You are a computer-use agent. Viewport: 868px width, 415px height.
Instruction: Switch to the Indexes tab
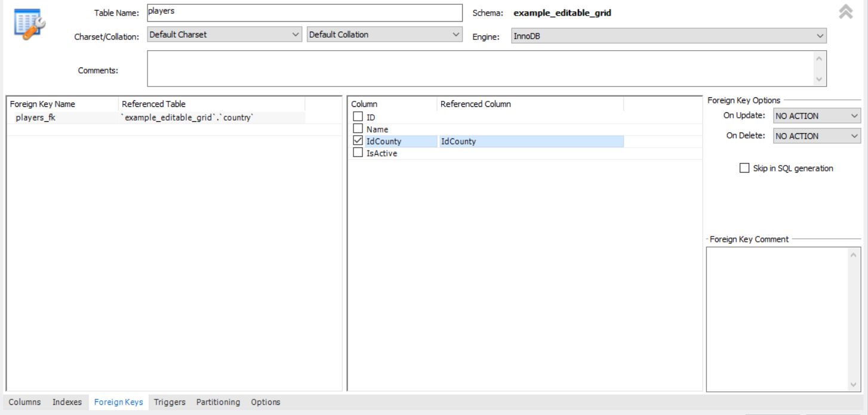coord(67,402)
